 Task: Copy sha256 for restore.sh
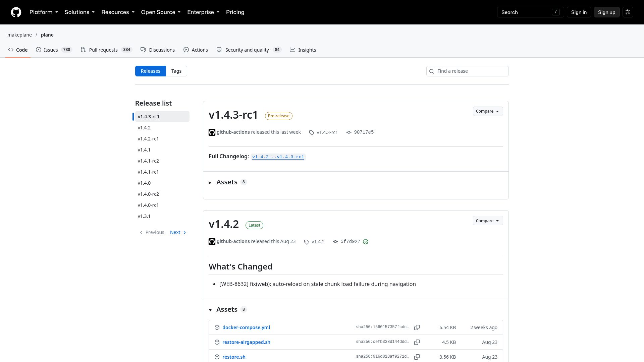[x=417, y=357]
